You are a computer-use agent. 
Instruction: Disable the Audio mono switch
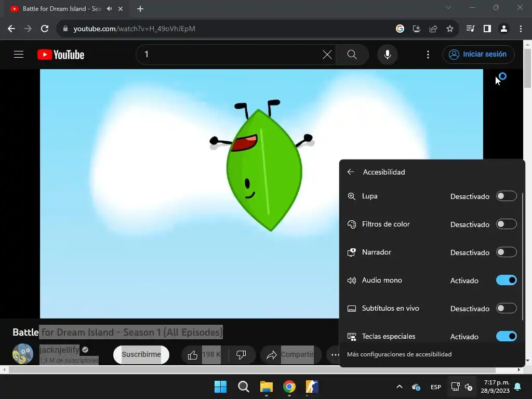(x=506, y=280)
